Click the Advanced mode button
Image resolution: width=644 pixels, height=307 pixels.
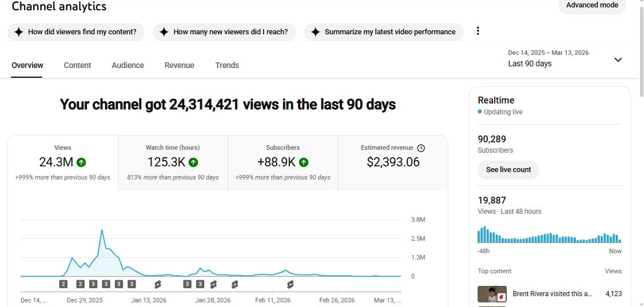click(592, 6)
